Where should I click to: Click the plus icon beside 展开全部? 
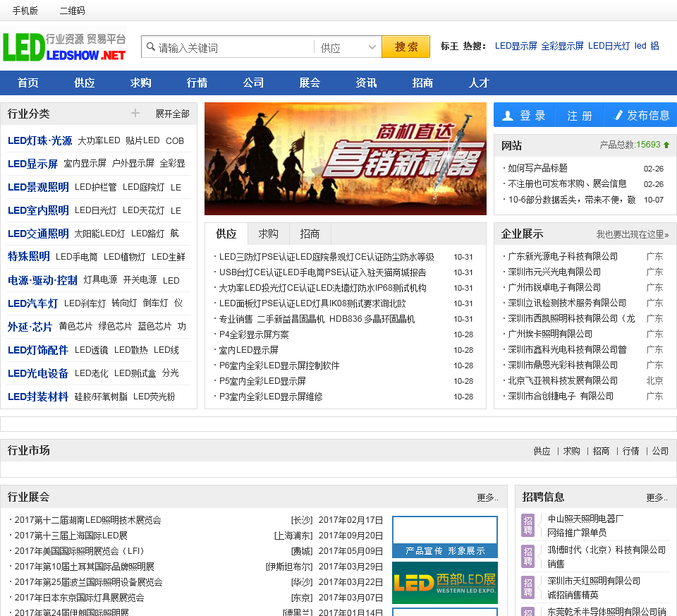[135, 114]
